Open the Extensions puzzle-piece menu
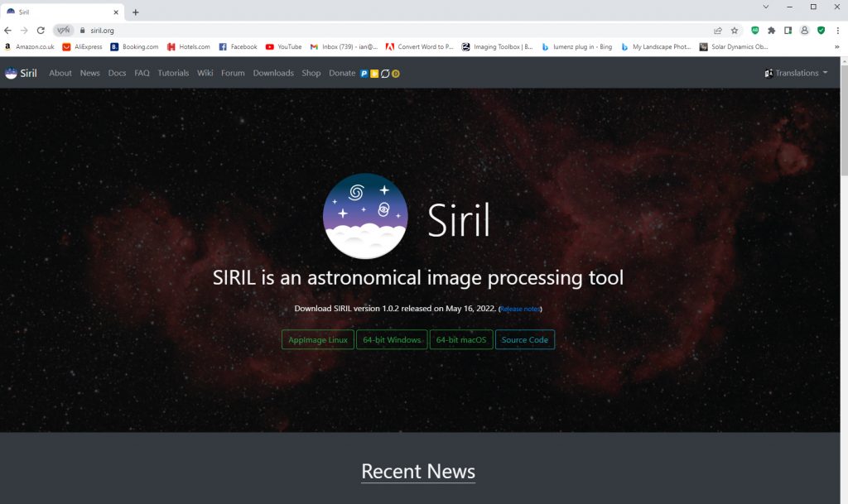848x504 pixels. (x=772, y=31)
